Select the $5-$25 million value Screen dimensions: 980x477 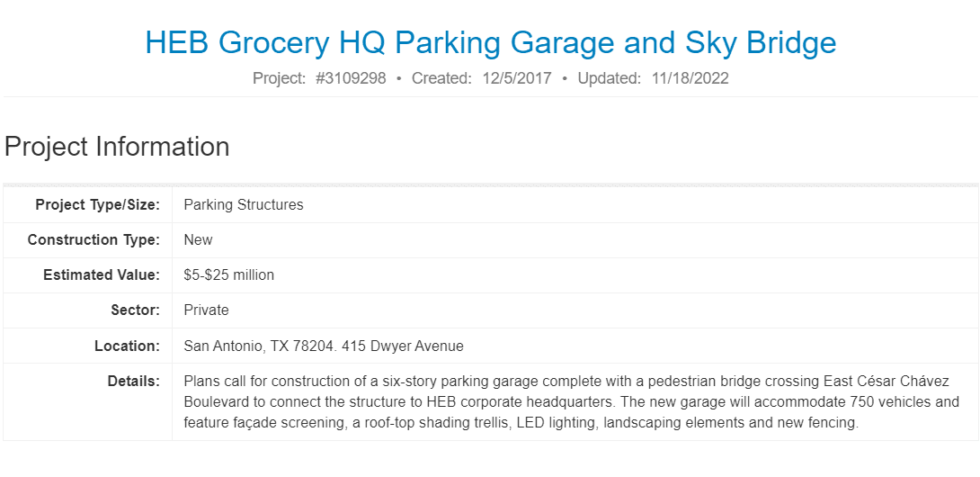229,275
